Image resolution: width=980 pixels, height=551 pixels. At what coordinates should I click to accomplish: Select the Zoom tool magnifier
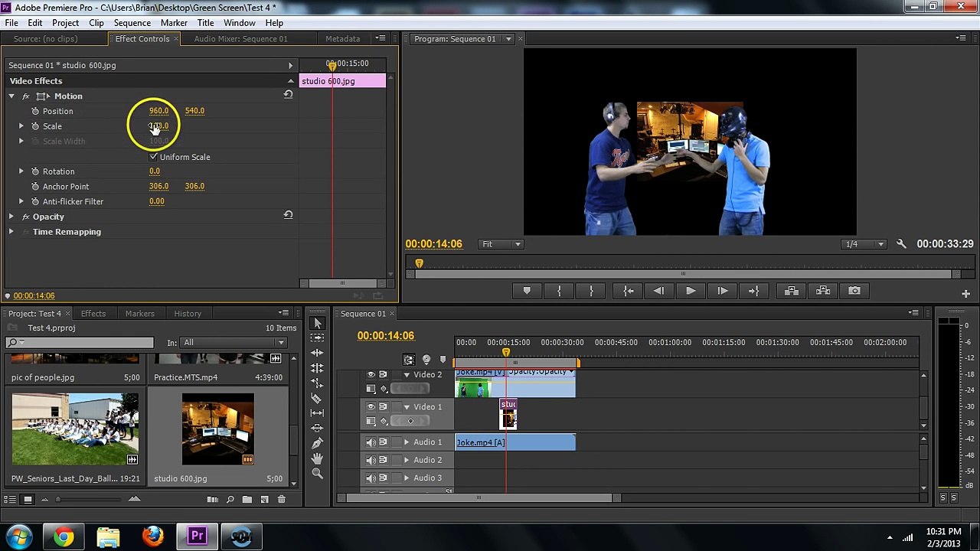tap(317, 473)
